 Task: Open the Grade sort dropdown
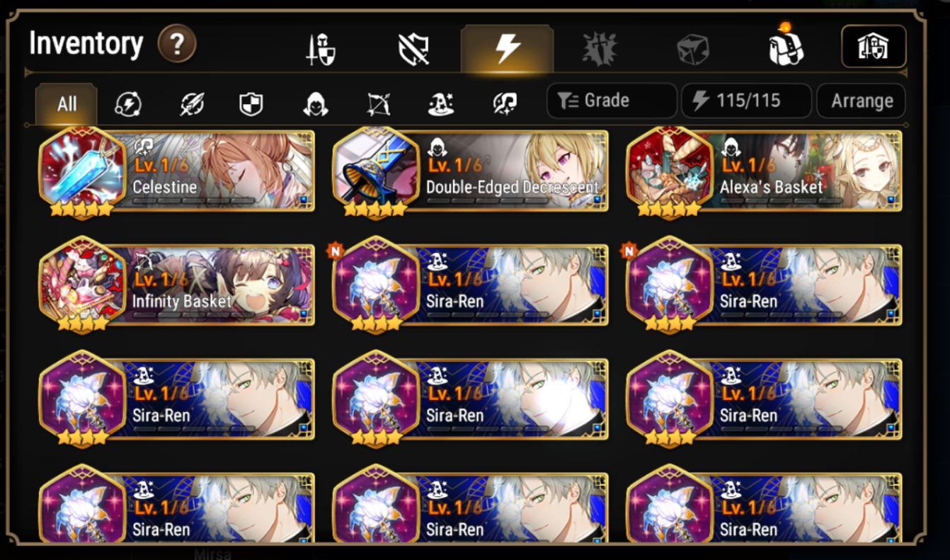tap(612, 101)
